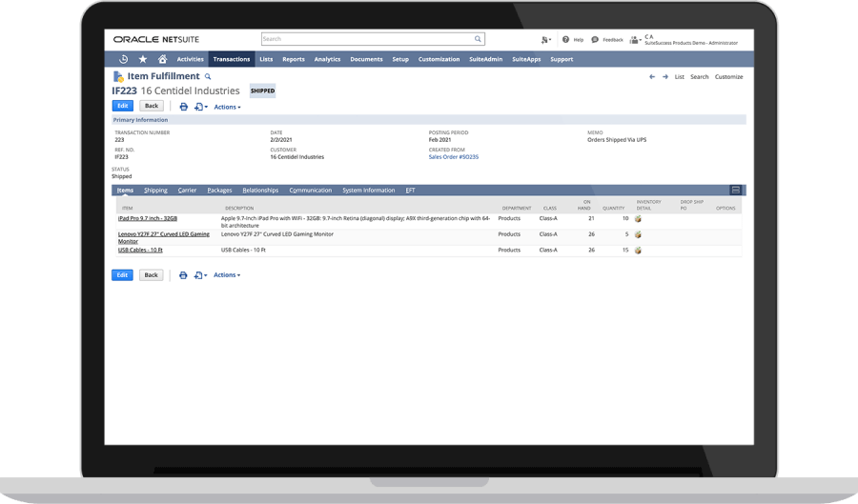Open the SuiteApps menu
858x504 pixels.
(526, 59)
